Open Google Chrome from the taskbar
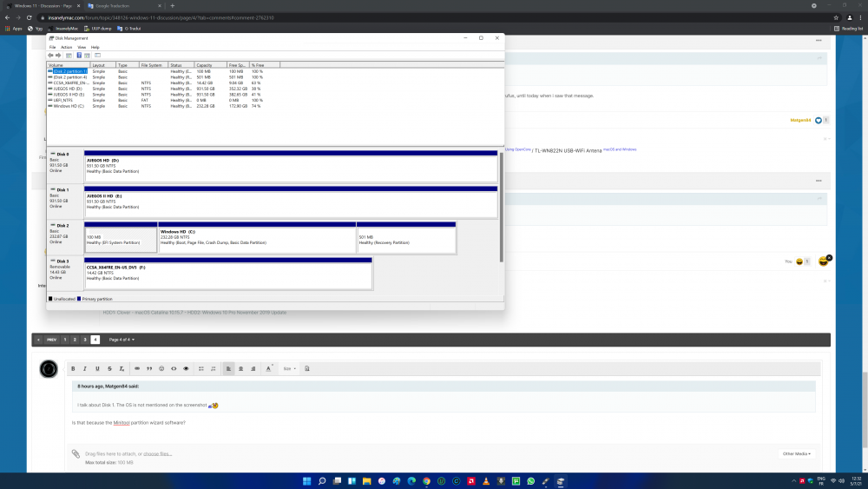Viewport: 868px width, 489px height. [426, 481]
